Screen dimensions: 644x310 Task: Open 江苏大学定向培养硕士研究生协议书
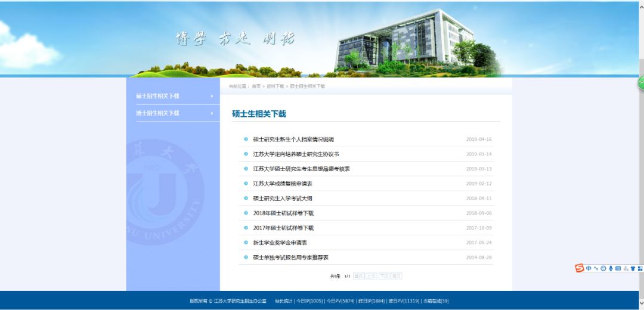[296, 154]
